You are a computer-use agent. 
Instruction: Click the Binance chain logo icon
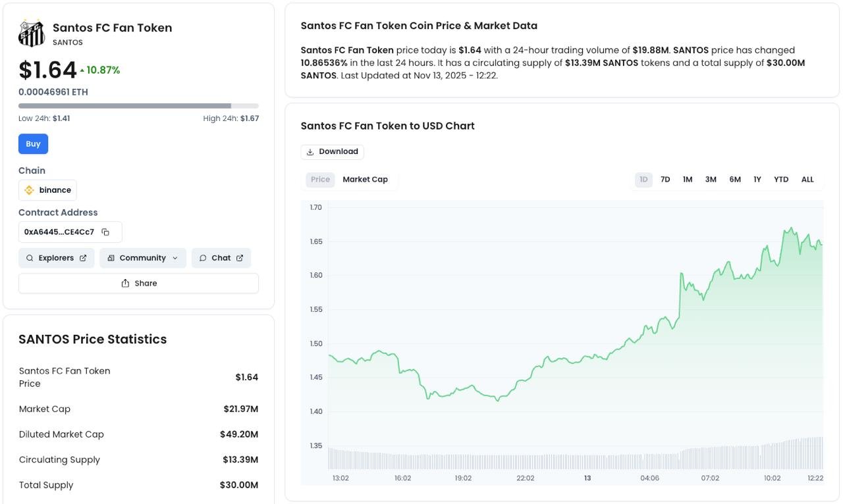[x=29, y=190]
